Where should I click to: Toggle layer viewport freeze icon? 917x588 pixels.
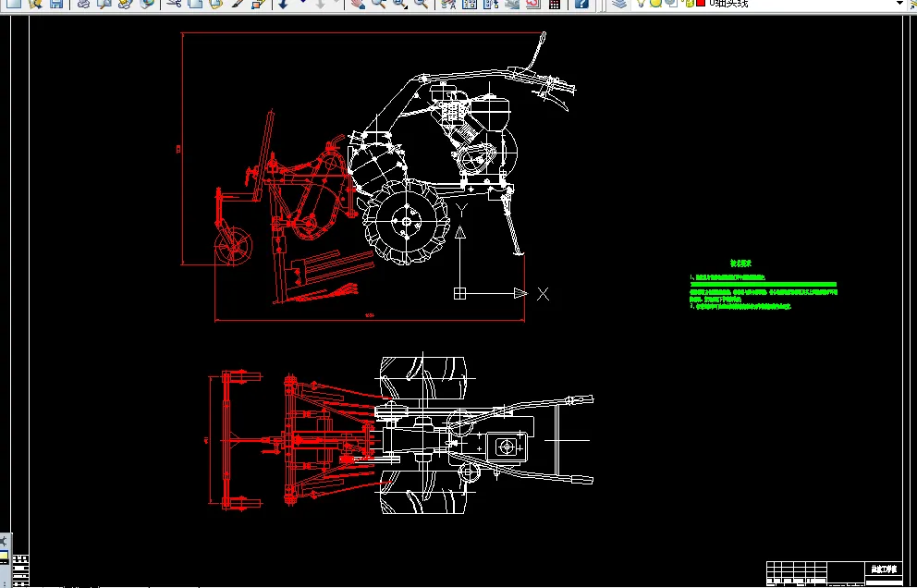pyautogui.click(x=671, y=3)
